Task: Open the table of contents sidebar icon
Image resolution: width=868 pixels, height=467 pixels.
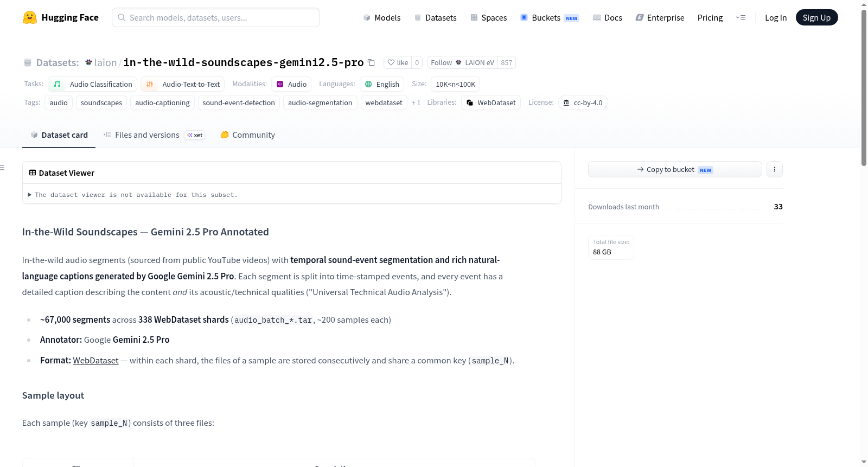Action: (x=2, y=168)
